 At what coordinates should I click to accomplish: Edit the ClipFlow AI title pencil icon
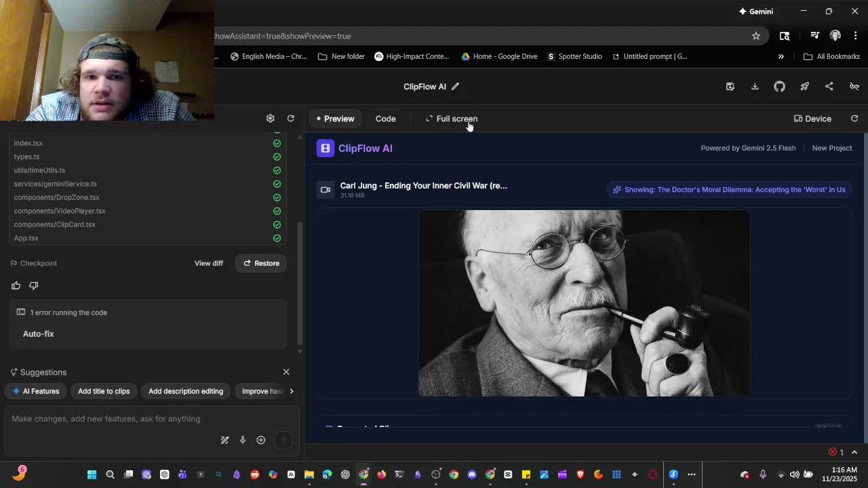(x=456, y=86)
